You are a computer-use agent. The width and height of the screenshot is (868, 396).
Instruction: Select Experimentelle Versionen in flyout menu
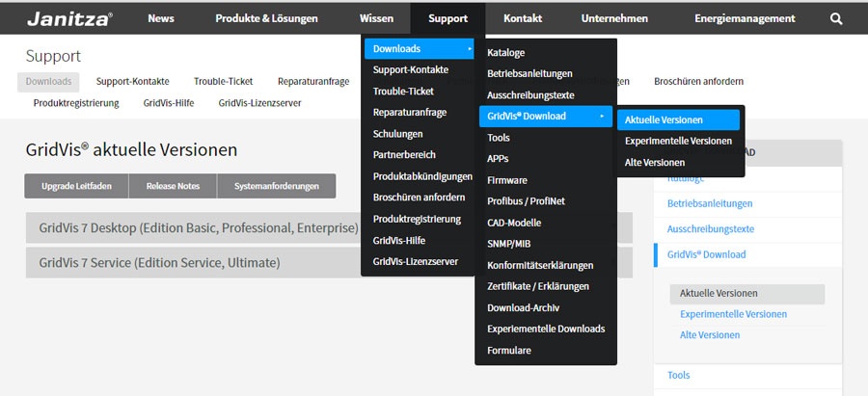tap(678, 141)
